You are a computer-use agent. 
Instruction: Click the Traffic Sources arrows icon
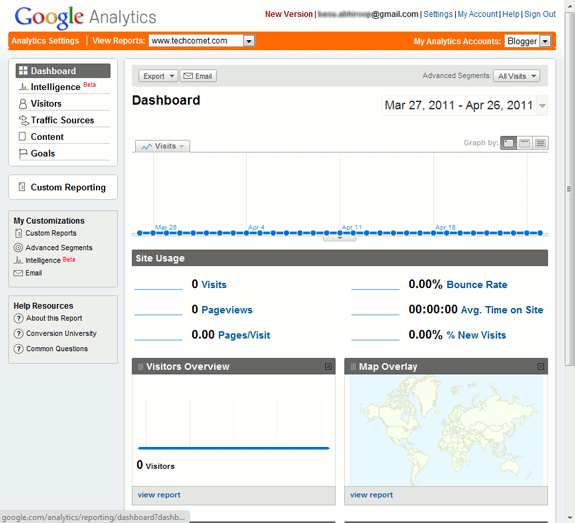[x=23, y=120]
